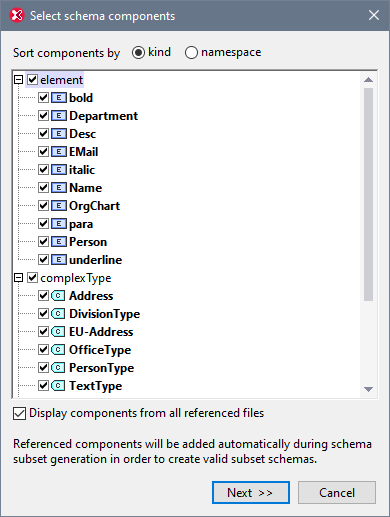Click the scrollbar up arrow
The image size is (390, 517).
tap(368, 80)
